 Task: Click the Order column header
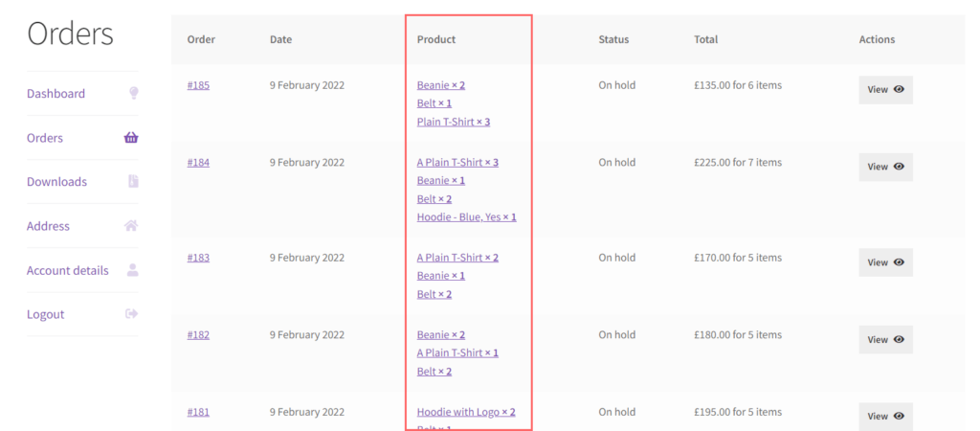[201, 39]
